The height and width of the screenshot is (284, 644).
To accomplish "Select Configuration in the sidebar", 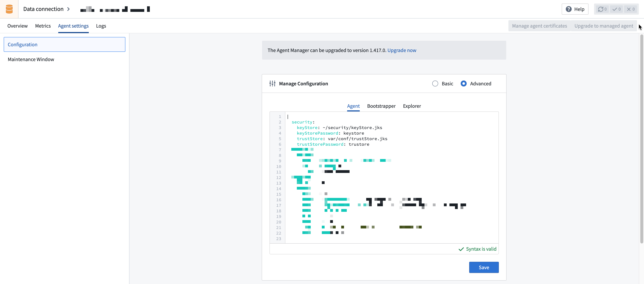I will [x=65, y=45].
